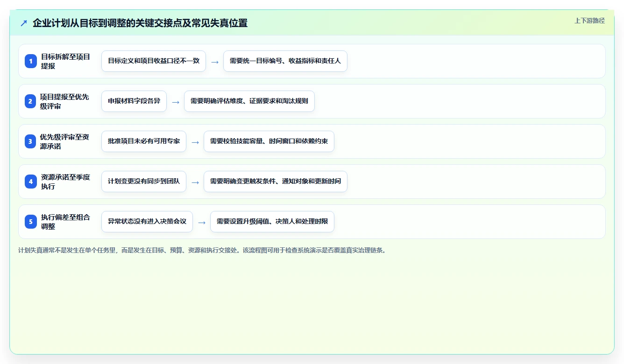
Task: Click the 上下游路径 label
Action: coord(589,21)
